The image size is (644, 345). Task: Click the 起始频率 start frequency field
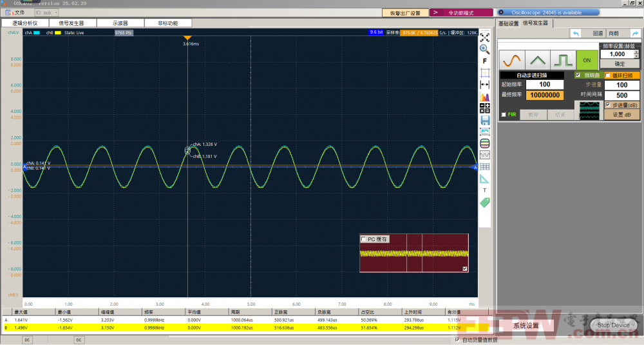pos(545,84)
